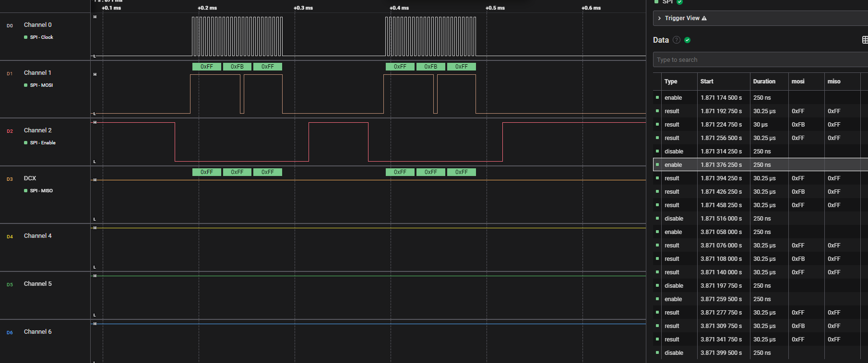868x363 pixels.
Task: Select disable row starting 3.871 399 500 s
Action: pyautogui.click(x=760, y=353)
